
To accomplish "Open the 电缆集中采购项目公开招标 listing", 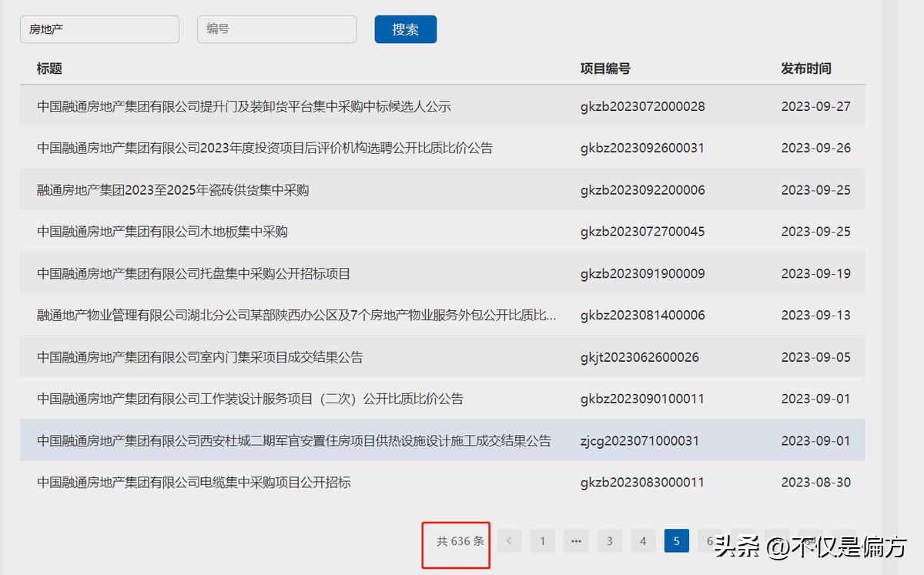I will click(194, 483).
